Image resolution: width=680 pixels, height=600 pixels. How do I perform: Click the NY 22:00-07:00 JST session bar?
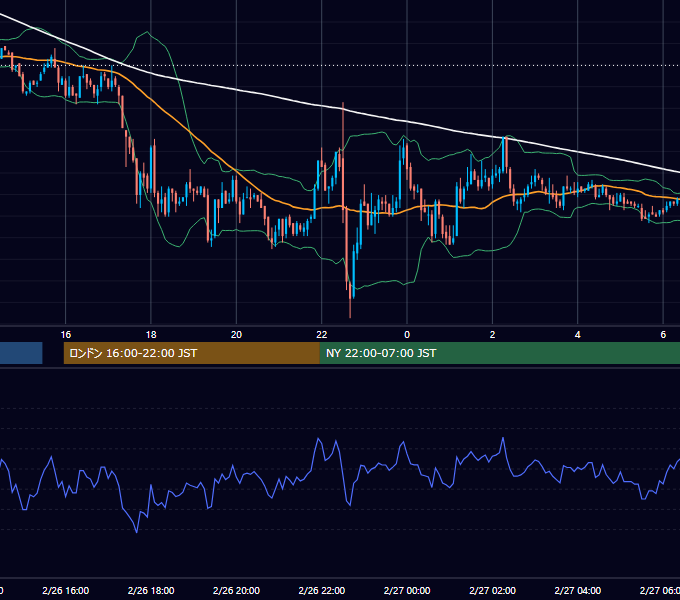500,353
